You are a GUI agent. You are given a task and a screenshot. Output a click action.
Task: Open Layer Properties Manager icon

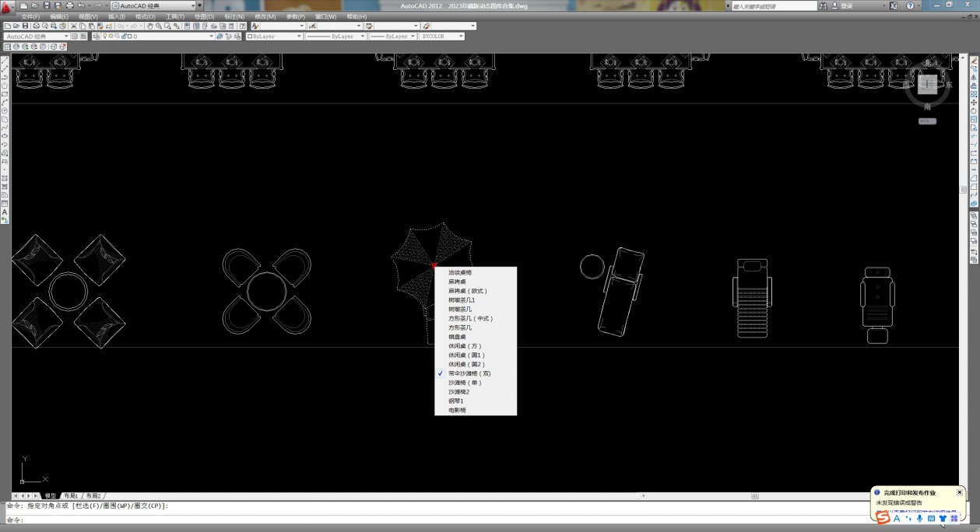97,36
